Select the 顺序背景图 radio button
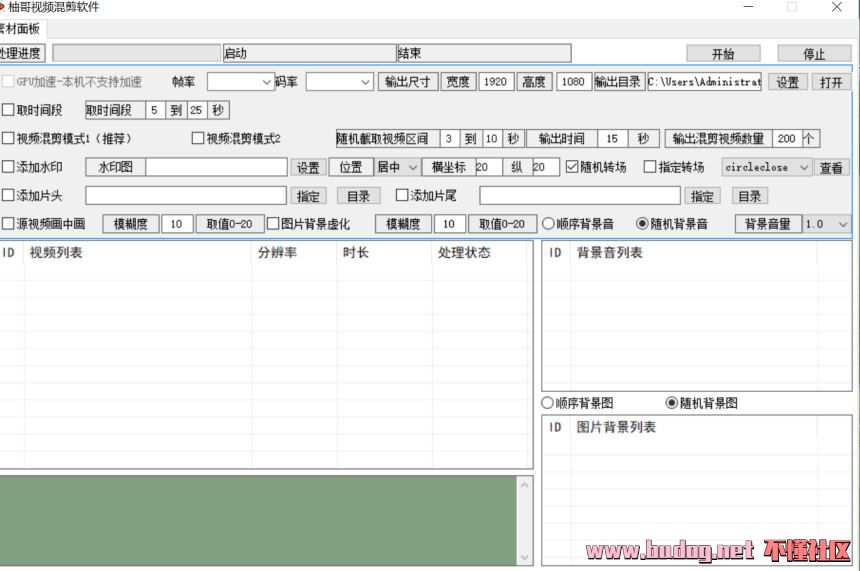The height and width of the screenshot is (571, 860). pyautogui.click(x=547, y=403)
